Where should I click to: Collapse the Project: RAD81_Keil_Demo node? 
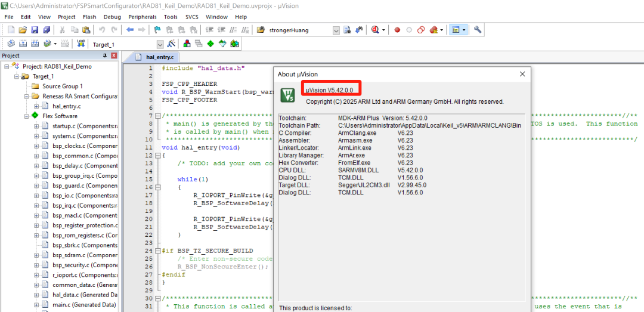(x=7, y=66)
